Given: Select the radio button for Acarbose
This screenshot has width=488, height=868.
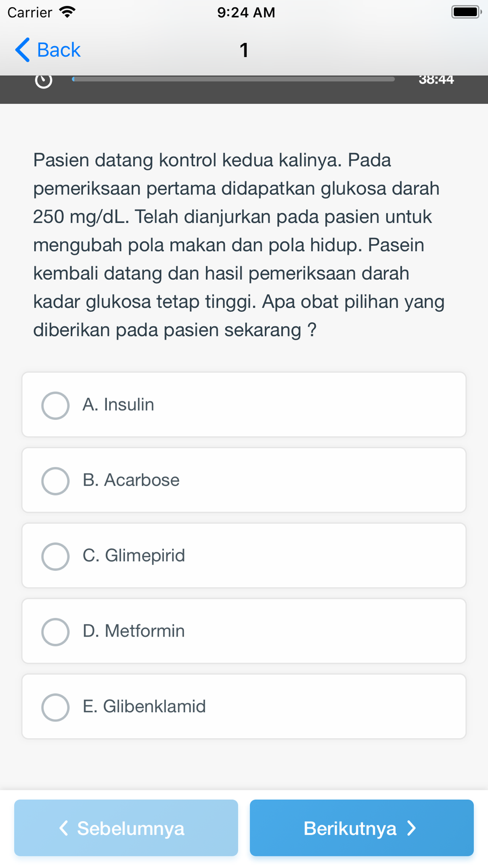Looking at the screenshot, I should (55, 481).
